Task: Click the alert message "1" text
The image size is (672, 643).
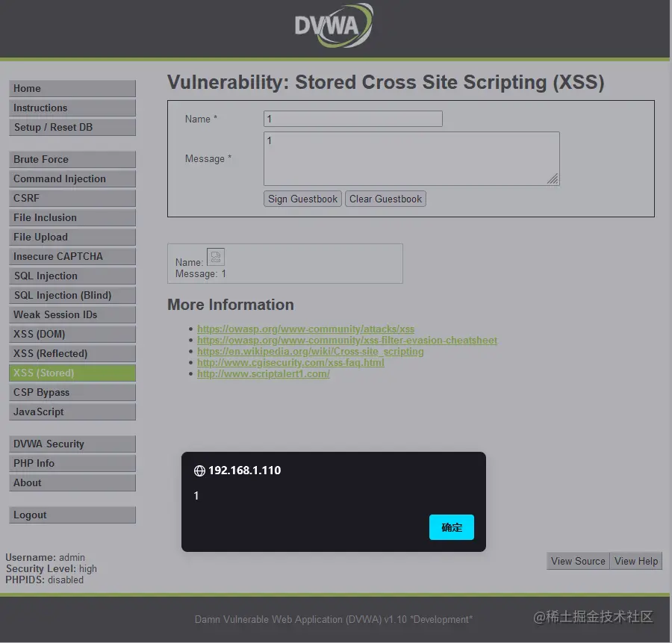Action: 196,496
